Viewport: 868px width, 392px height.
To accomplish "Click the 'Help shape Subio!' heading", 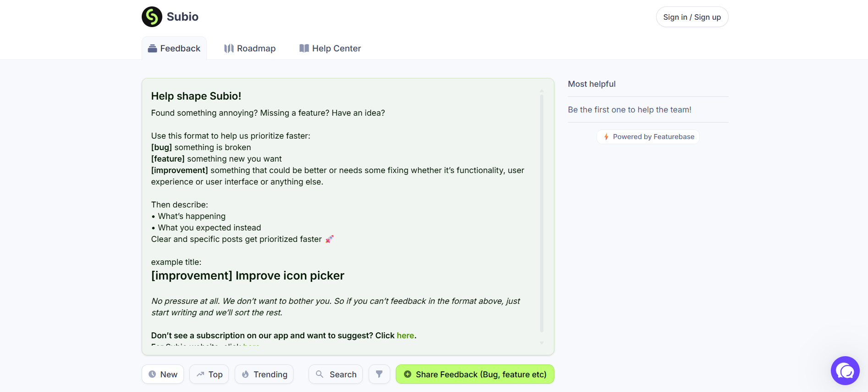I will click(x=196, y=96).
